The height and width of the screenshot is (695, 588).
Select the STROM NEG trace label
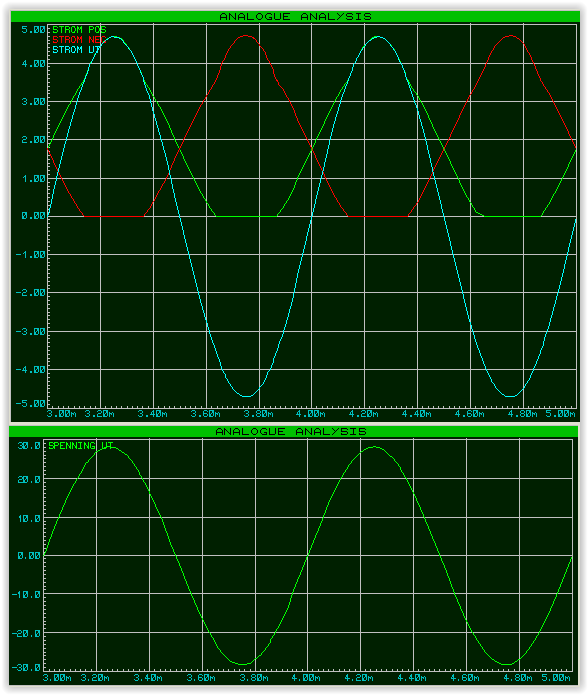point(79,40)
